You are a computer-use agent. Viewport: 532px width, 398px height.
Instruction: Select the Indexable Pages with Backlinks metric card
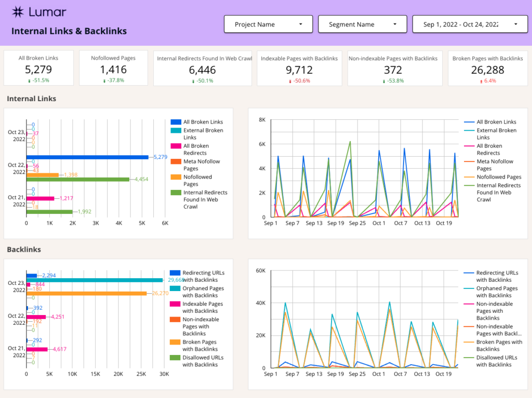(x=299, y=68)
